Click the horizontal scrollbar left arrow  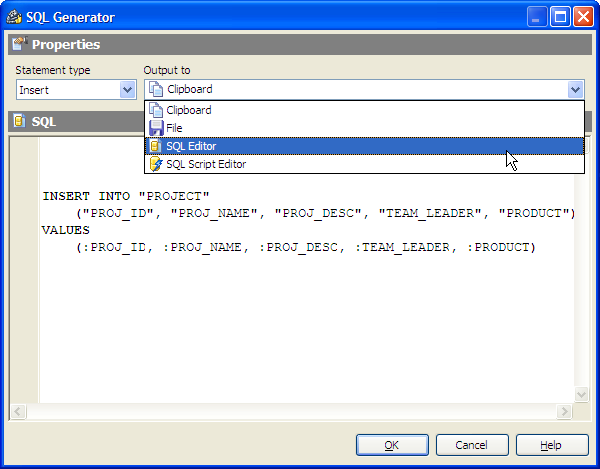tap(18, 412)
